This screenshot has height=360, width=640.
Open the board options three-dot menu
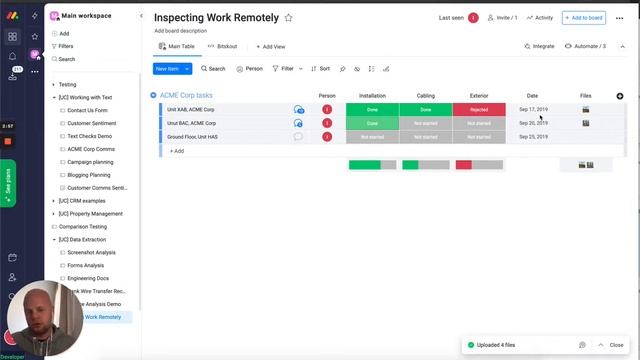point(620,18)
